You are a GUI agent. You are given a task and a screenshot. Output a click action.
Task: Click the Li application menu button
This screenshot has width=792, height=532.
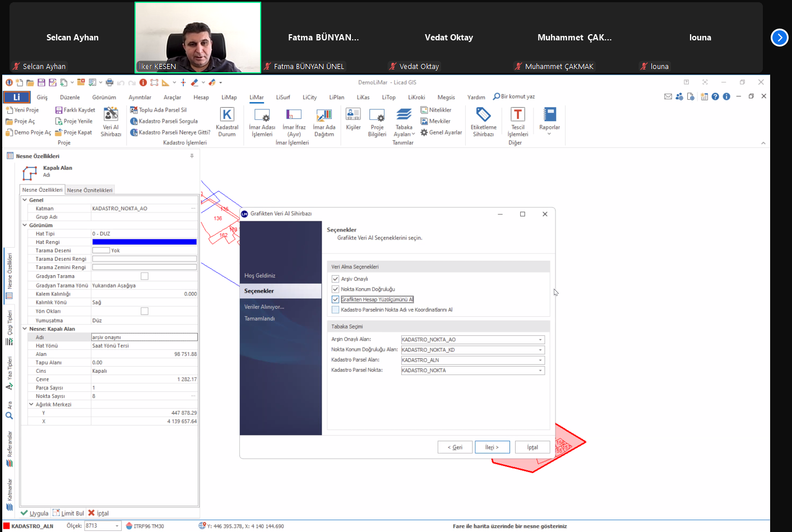pos(16,97)
